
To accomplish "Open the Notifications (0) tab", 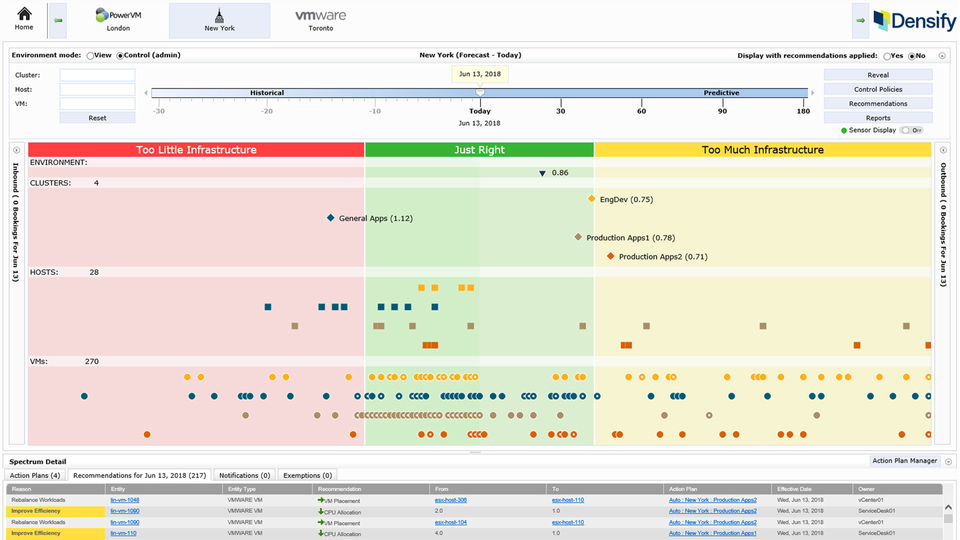I will (244, 475).
